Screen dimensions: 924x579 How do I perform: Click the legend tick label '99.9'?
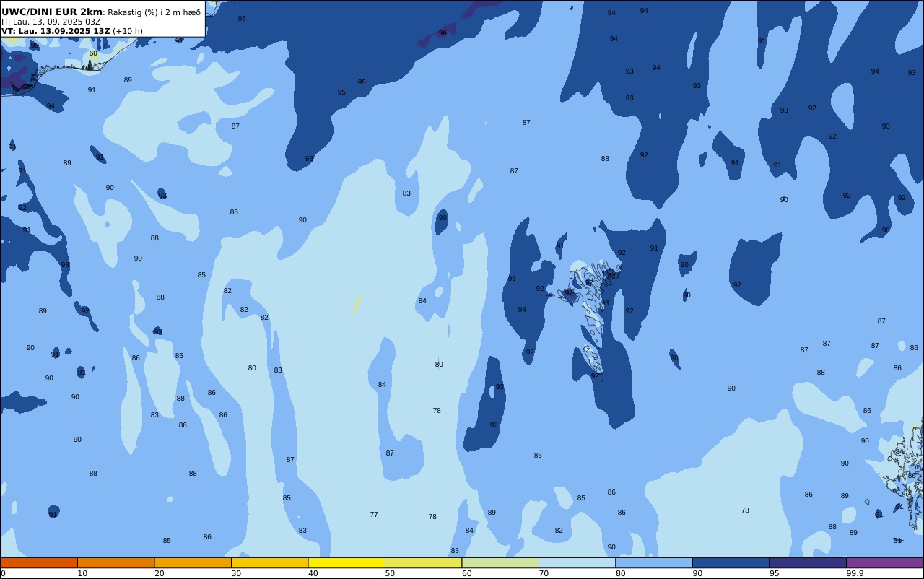pyautogui.click(x=855, y=573)
